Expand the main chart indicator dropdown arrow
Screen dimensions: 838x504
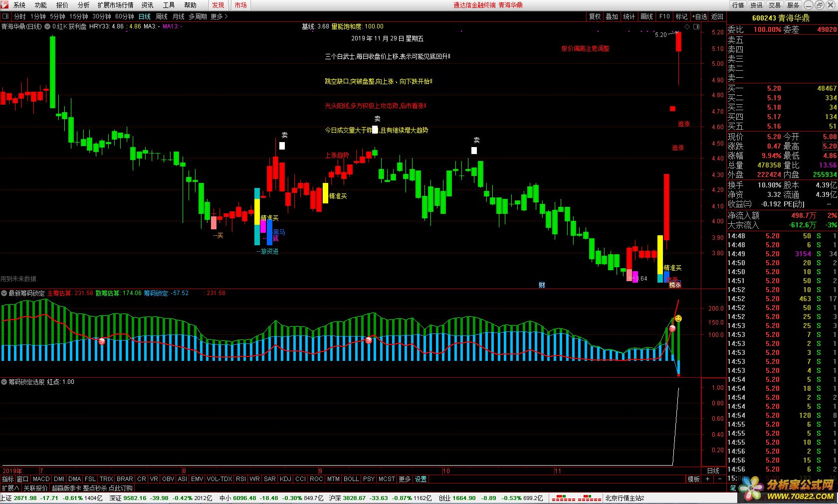(x=48, y=26)
